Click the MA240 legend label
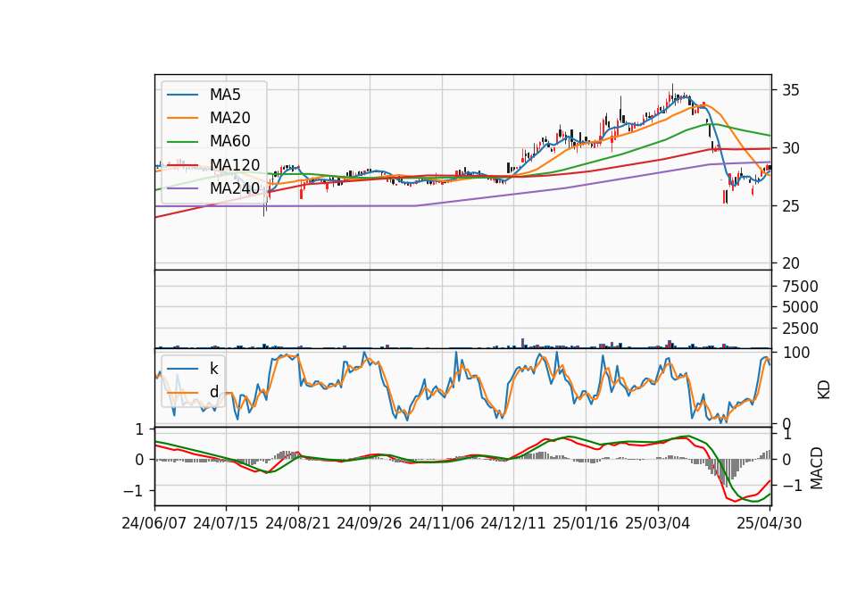 235,188
